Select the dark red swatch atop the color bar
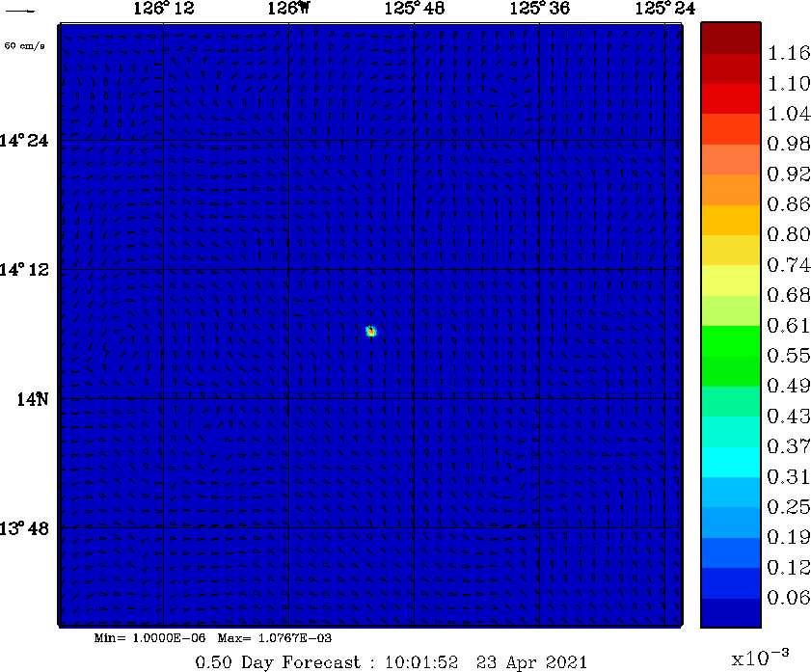The height and width of the screenshot is (672, 811). (x=729, y=38)
